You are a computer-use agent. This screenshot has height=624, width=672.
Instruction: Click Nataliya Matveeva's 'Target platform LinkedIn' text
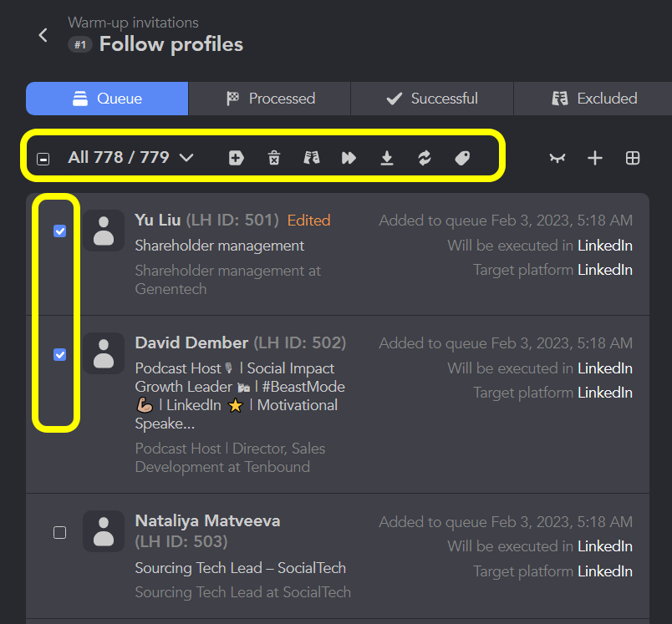(552, 571)
